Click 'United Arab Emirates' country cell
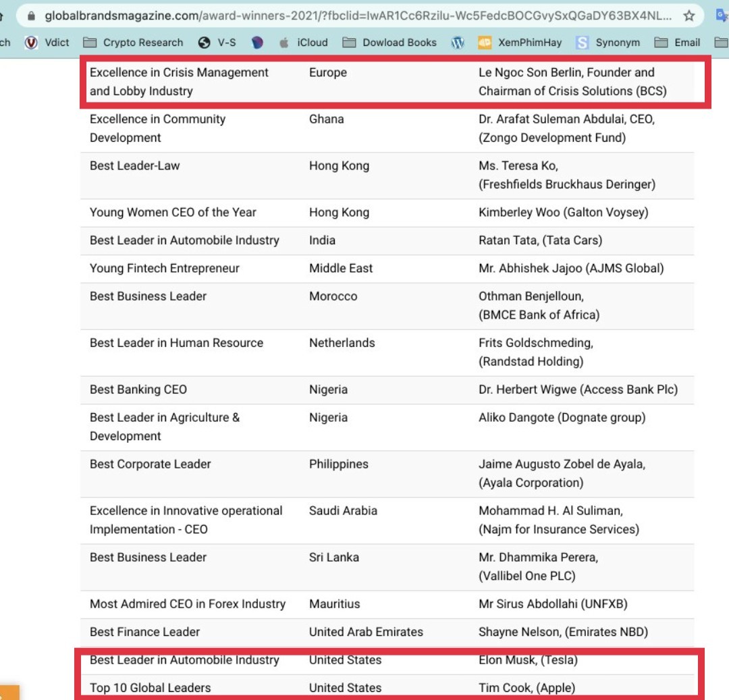 coord(366,632)
